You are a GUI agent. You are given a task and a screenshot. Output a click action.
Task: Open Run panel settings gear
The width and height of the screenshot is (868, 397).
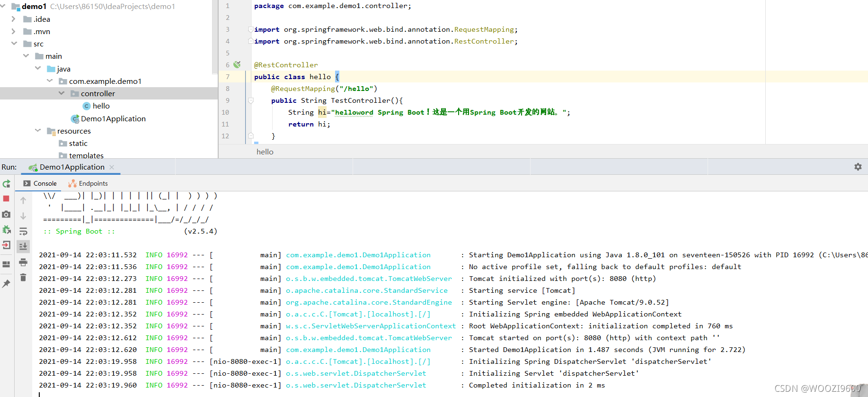pos(858,167)
